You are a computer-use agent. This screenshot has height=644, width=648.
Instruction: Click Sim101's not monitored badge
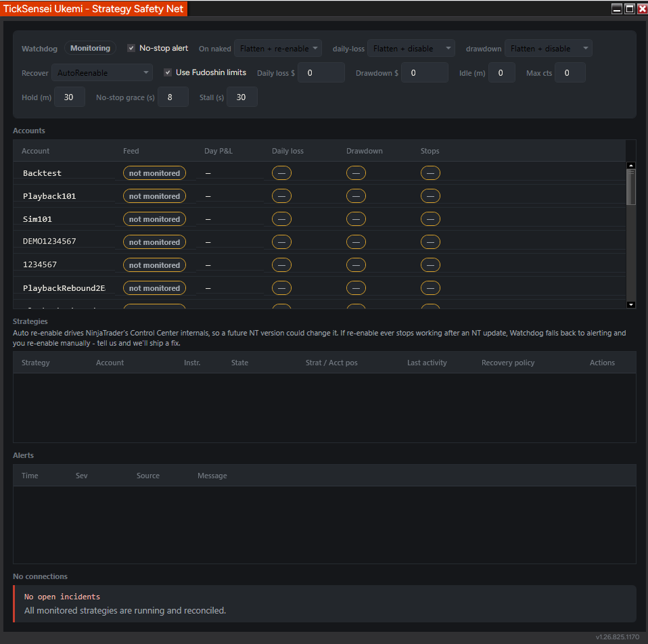click(154, 219)
